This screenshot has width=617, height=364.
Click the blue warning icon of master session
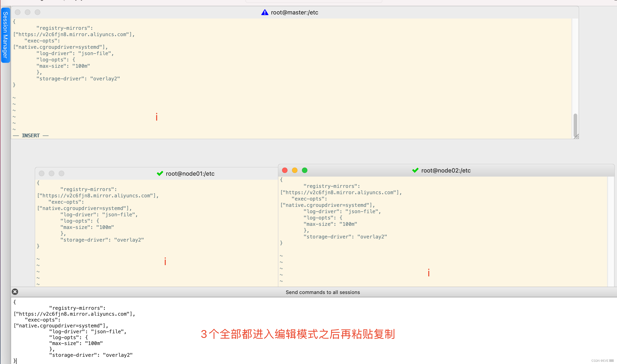pos(265,12)
